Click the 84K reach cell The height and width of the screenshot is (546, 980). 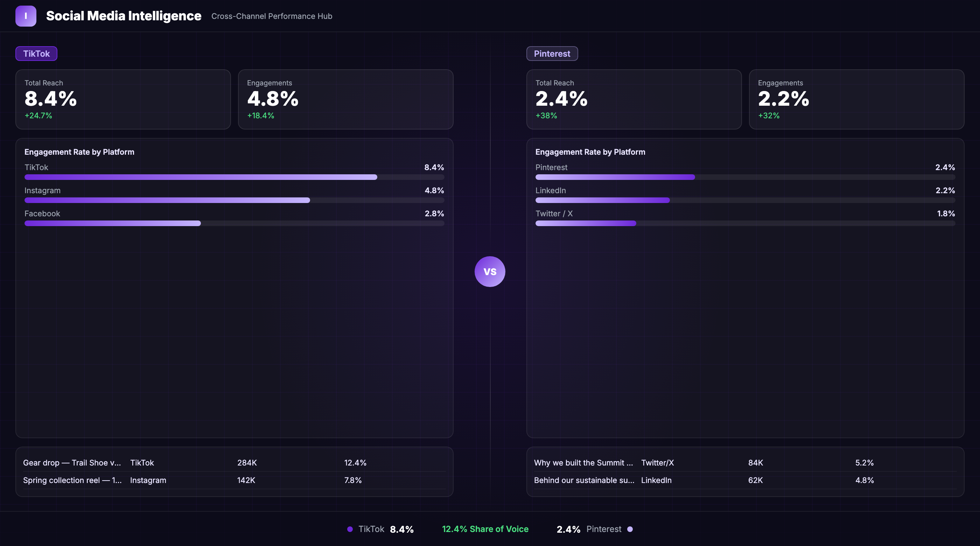tap(756, 463)
